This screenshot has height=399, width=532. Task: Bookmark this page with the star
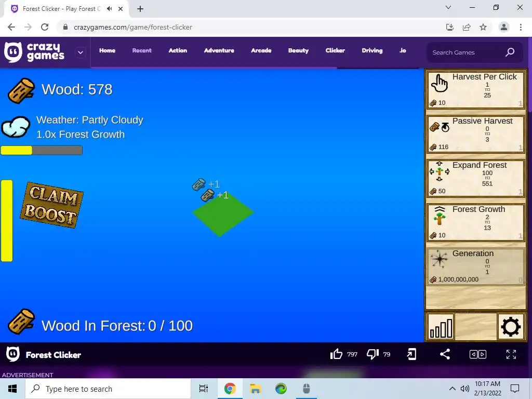[x=483, y=27]
